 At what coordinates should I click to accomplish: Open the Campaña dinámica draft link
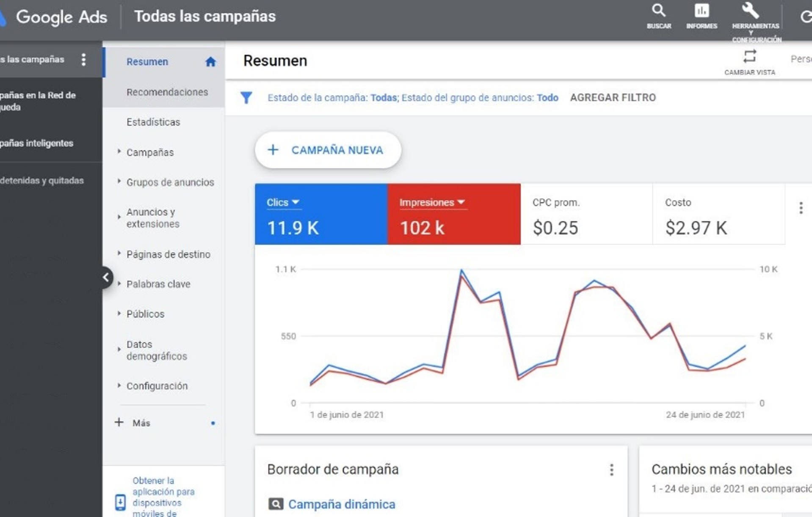pyautogui.click(x=341, y=504)
